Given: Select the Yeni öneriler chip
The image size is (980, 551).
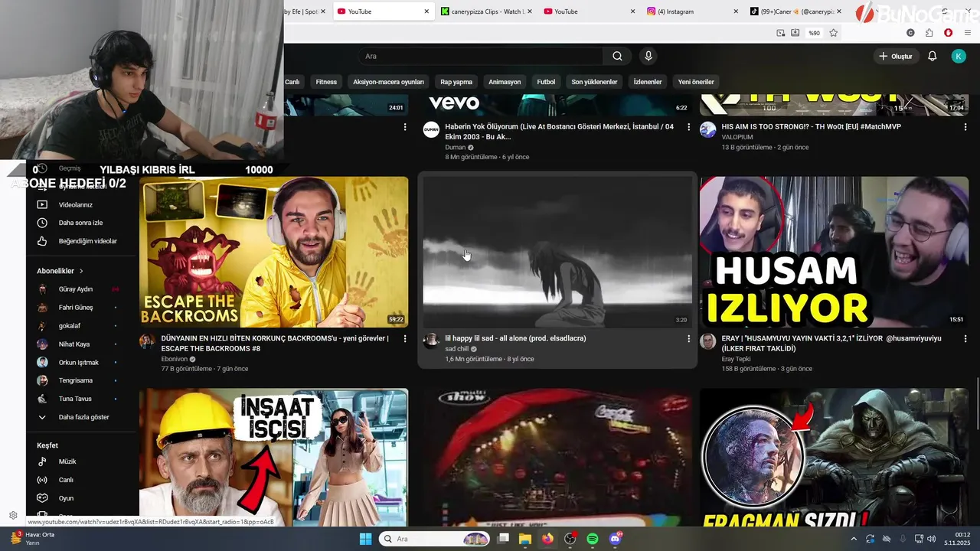Looking at the screenshot, I should pos(696,82).
